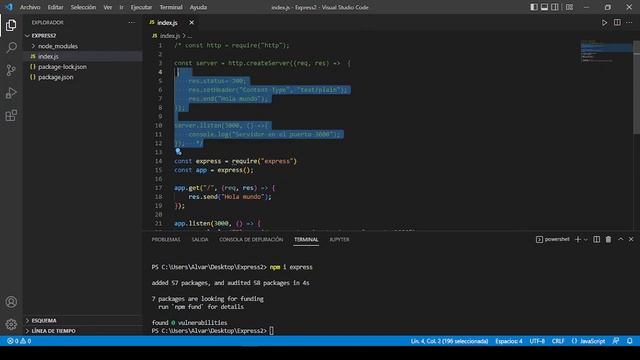Switch to the PROBLEMAS panel tab
Image resolution: width=640 pixels, height=360 pixels.
(x=166, y=240)
